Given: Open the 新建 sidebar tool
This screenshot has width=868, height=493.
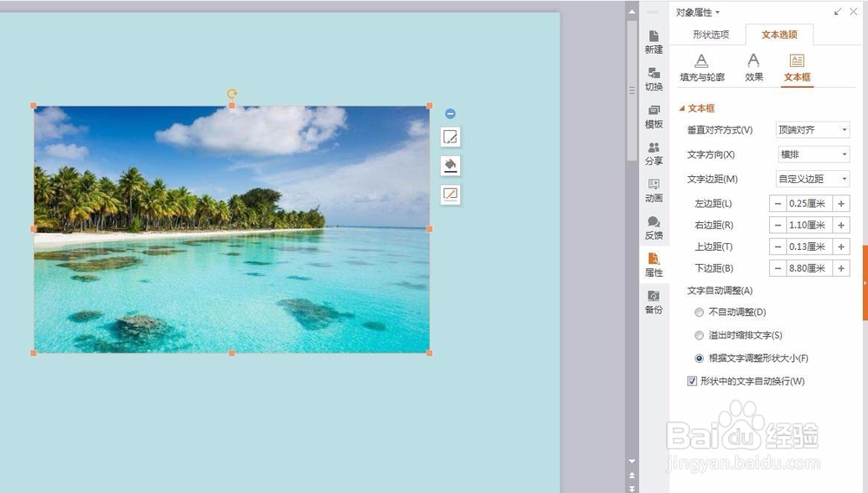Looking at the screenshot, I should (654, 42).
